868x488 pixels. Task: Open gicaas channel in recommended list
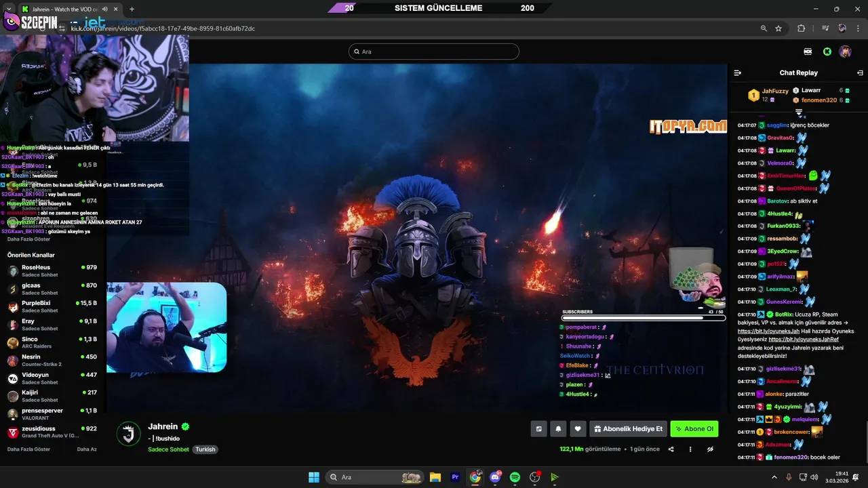point(53,289)
